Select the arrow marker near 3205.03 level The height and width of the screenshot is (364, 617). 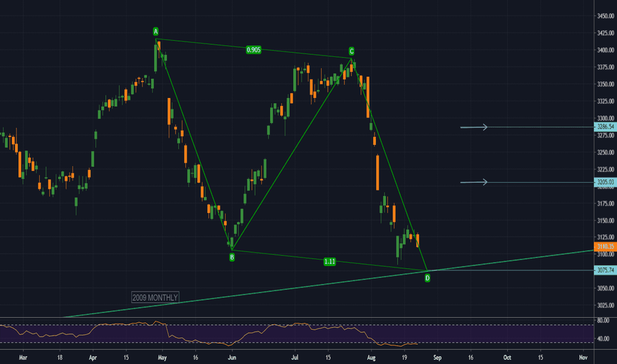point(474,182)
